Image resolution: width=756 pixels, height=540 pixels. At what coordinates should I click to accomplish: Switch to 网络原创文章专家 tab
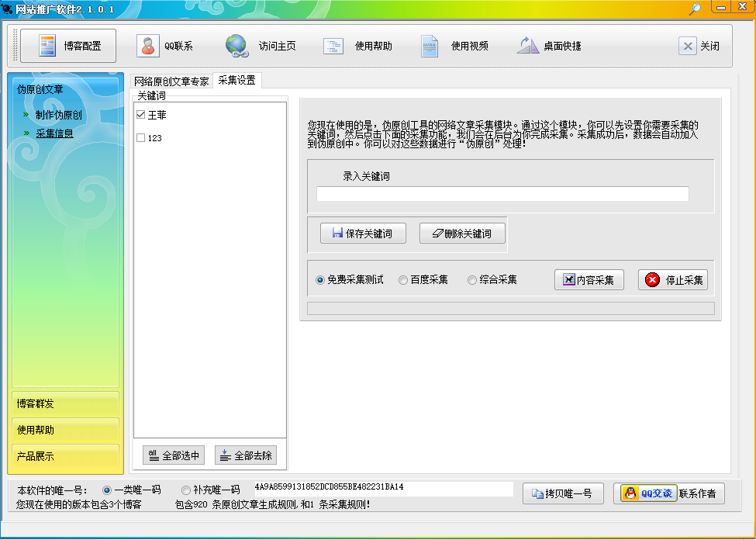(171, 81)
